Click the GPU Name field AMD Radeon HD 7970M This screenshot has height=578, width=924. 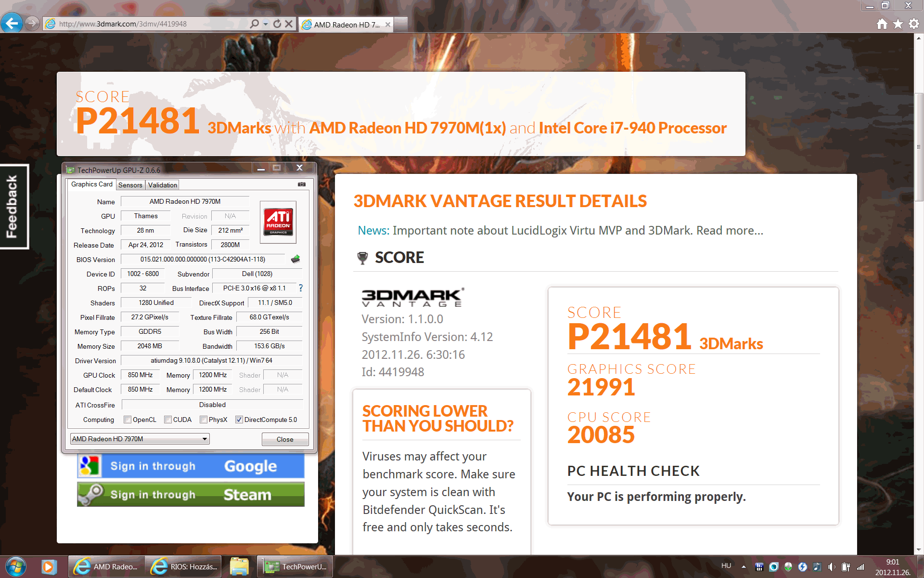point(185,201)
